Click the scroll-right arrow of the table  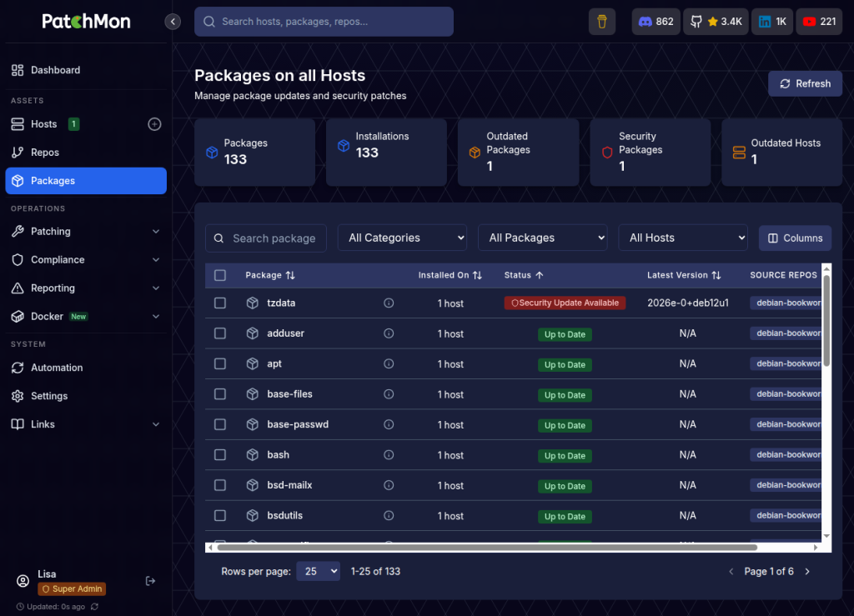click(816, 548)
